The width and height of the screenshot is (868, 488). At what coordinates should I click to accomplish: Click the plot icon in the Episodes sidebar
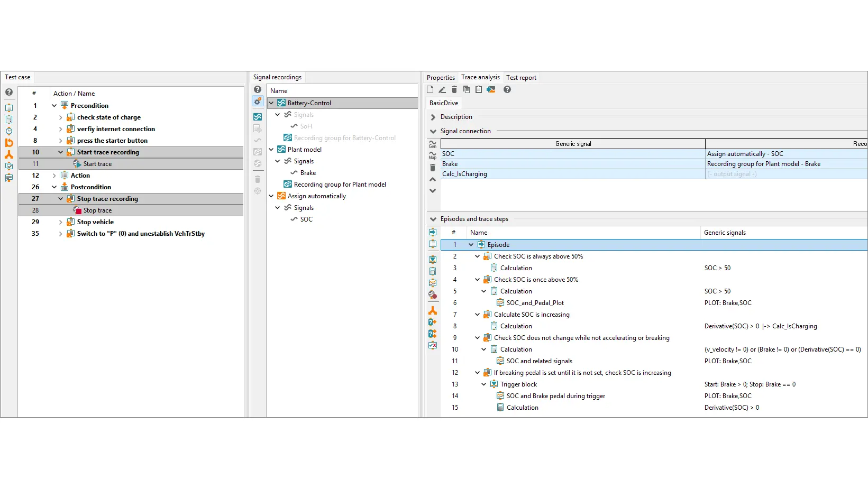click(433, 283)
